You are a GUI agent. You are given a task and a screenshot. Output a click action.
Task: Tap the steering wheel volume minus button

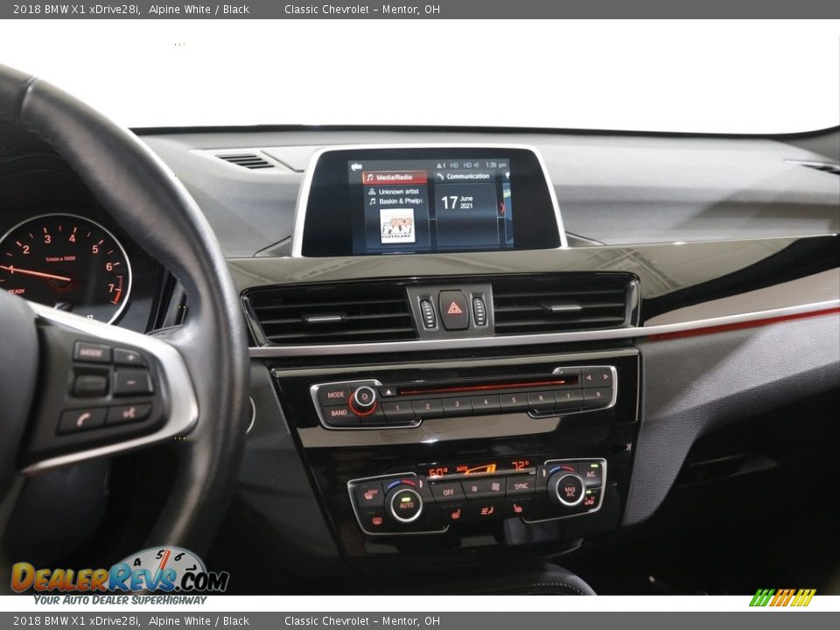133,382
